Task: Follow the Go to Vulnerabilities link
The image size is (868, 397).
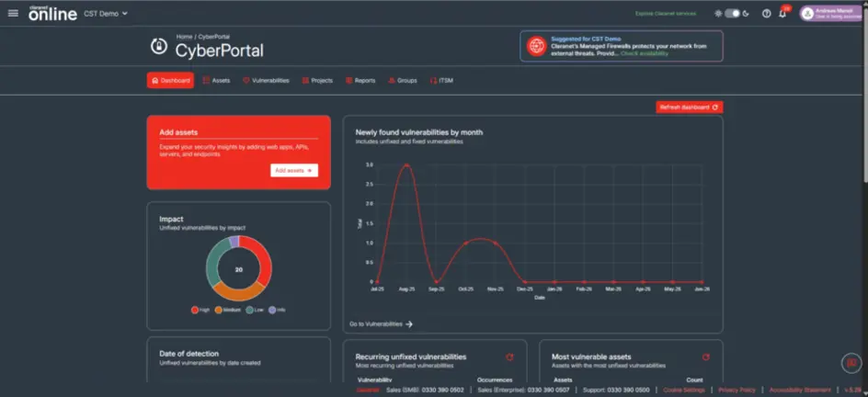Action: pos(382,324)
